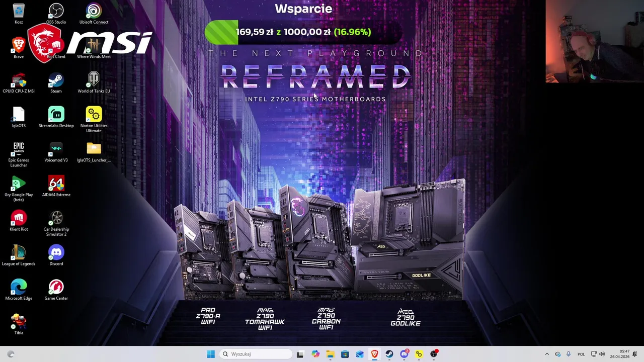Select the Brave browser desktop icon

(x=19, y=48)
